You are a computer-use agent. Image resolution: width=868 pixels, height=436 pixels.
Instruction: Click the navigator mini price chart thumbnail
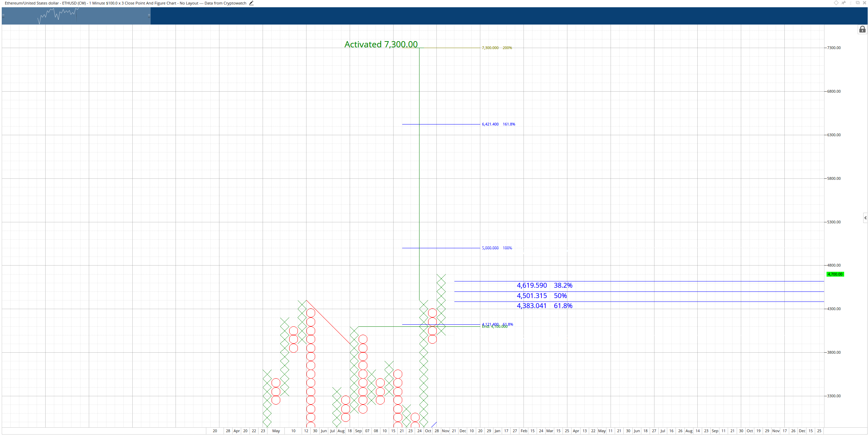(58, 16)
